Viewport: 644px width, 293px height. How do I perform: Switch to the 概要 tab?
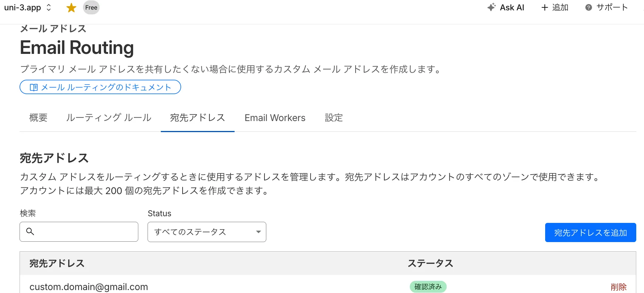pyautogui.click(x=38, y=118)
